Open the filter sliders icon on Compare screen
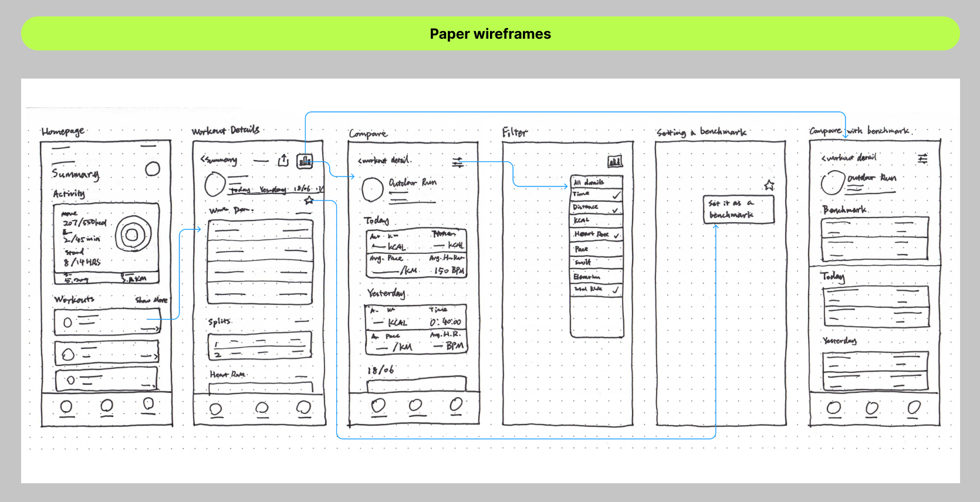 tap(458, 162)
